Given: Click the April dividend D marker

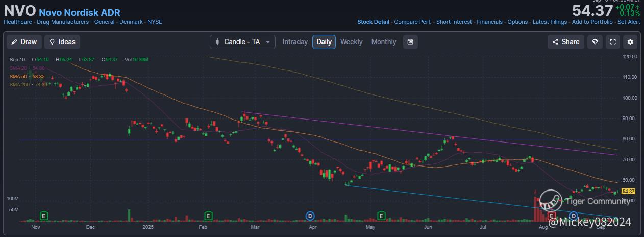Looking at the screenshot, I should tap(310, 216).
